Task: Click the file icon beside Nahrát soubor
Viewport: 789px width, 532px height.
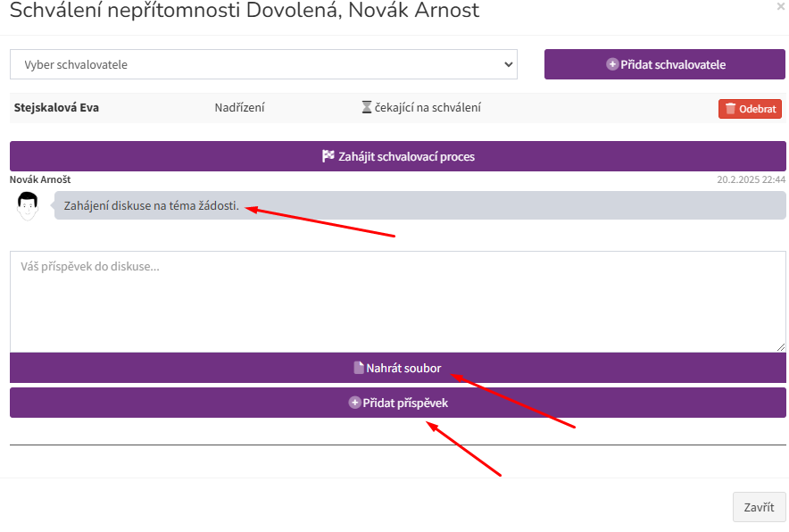Action: [x=358, y=368]
